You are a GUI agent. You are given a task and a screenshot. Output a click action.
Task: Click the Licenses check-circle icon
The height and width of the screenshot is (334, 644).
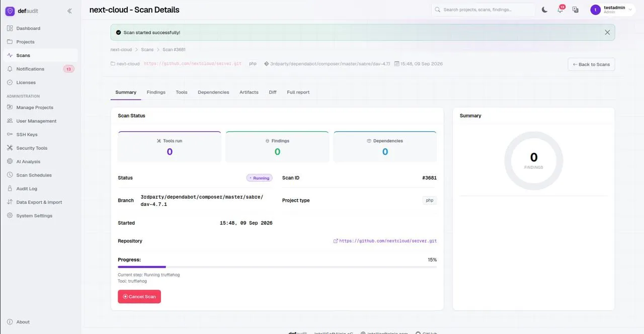click(10, 82)
